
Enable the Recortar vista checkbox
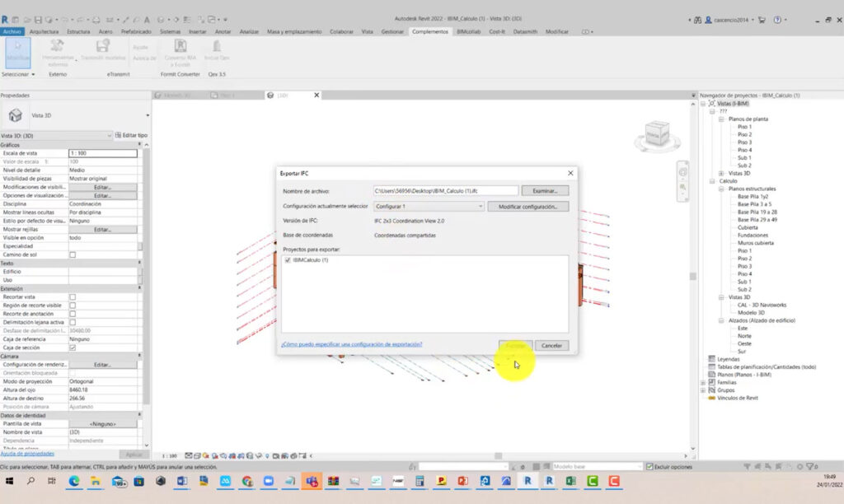[73, 296]
